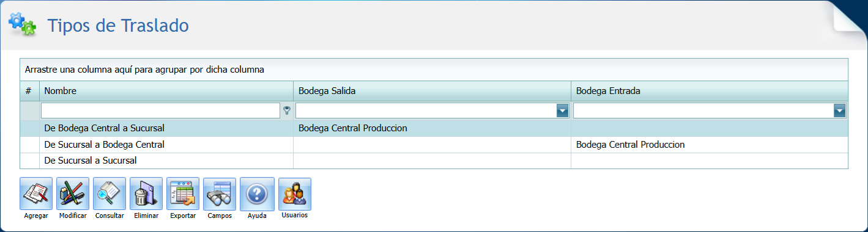This screenshot has width=868, height=232.
Task: Open the Exportar table icon
Action: point(183,194)
